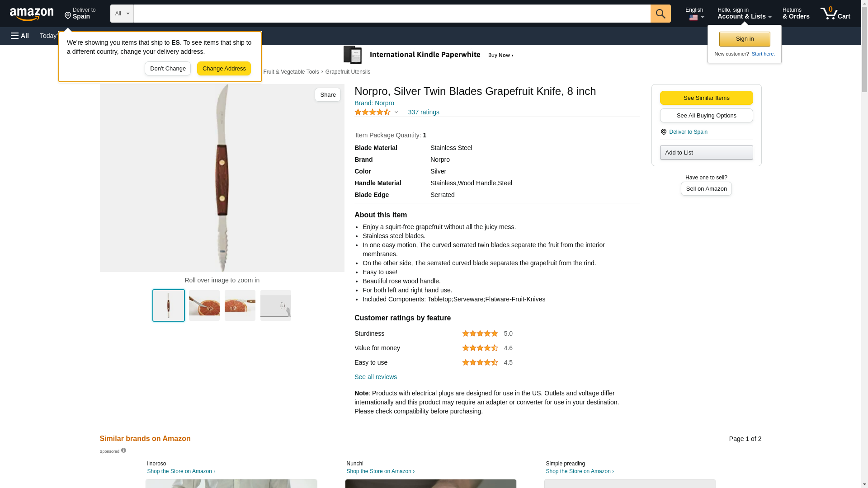
Task: Click the sponsored info icon
Action: (123, 450)
